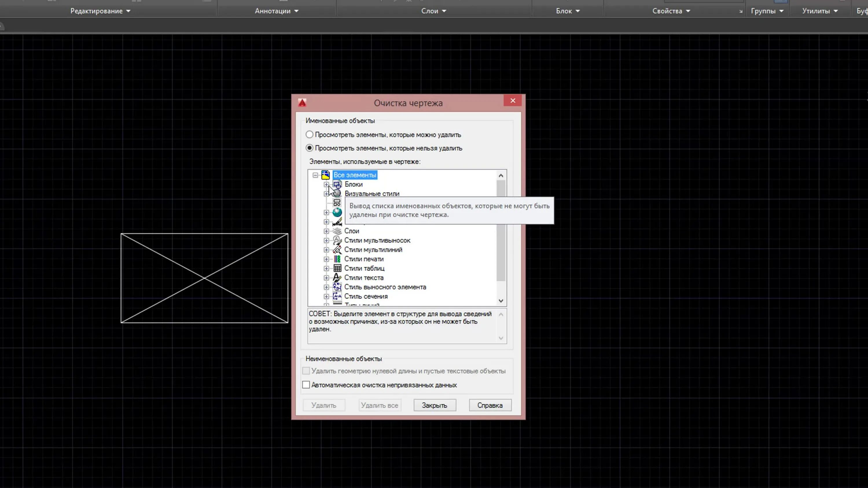Click the Блоки block icon in tree

tap(337, 184)
